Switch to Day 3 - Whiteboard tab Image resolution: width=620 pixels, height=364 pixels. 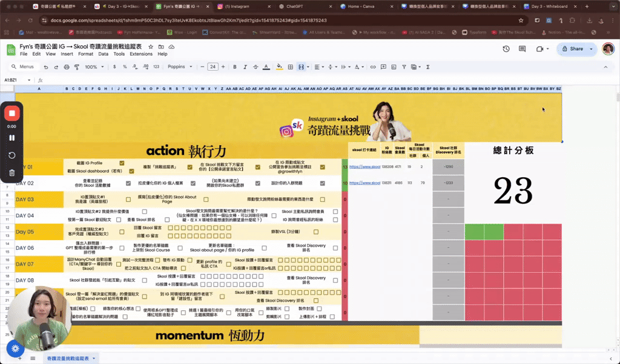click(x=549, y=7)
